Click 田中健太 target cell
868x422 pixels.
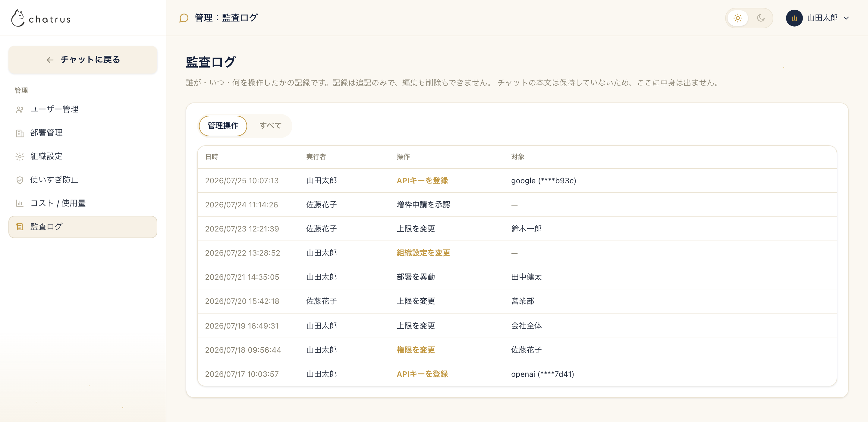526,277
